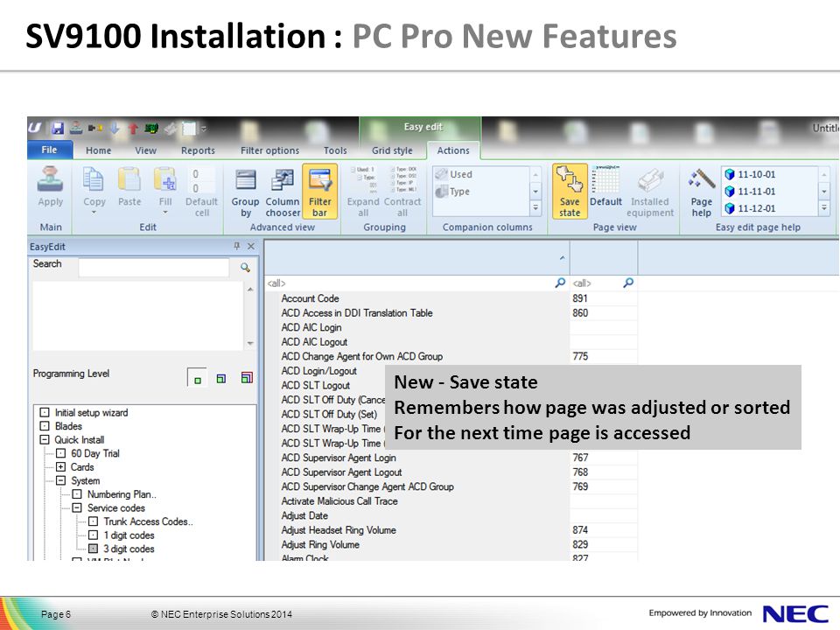Screen dimensions: 840x630
Task: Select Blades in the tree
Action: [x=68, y=426]
